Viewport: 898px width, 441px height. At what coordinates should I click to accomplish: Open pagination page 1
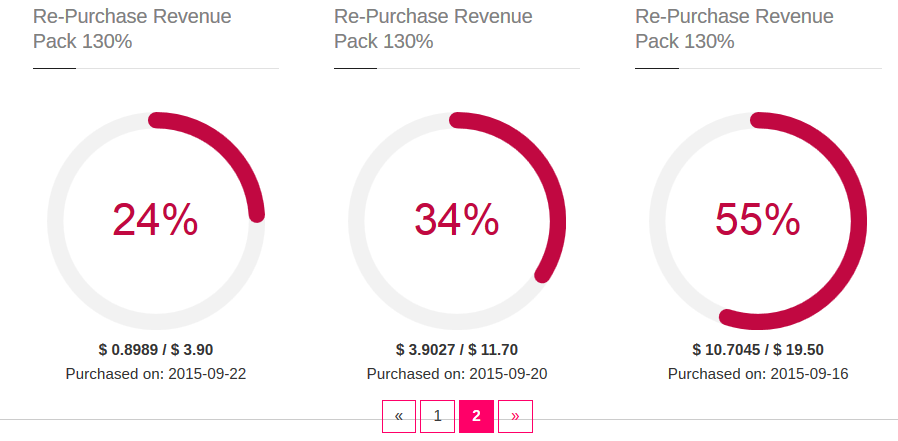437,416
